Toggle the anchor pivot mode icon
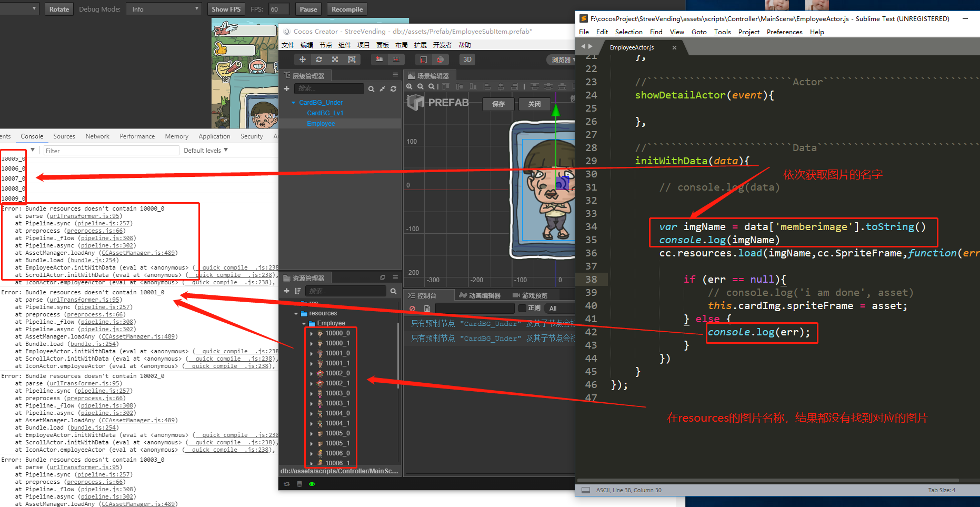 379,59
